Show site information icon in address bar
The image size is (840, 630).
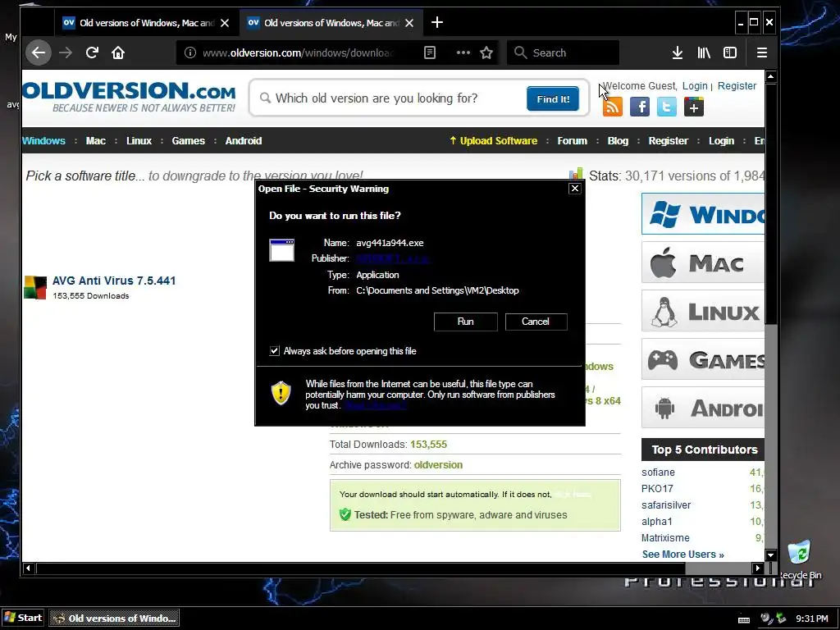(190, 52)
